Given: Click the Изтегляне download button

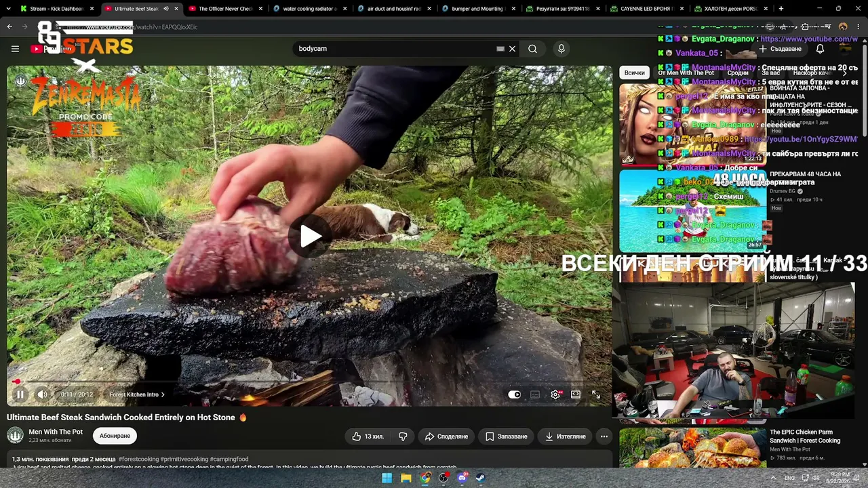Looking at the screenshot, I should [565, 436].
